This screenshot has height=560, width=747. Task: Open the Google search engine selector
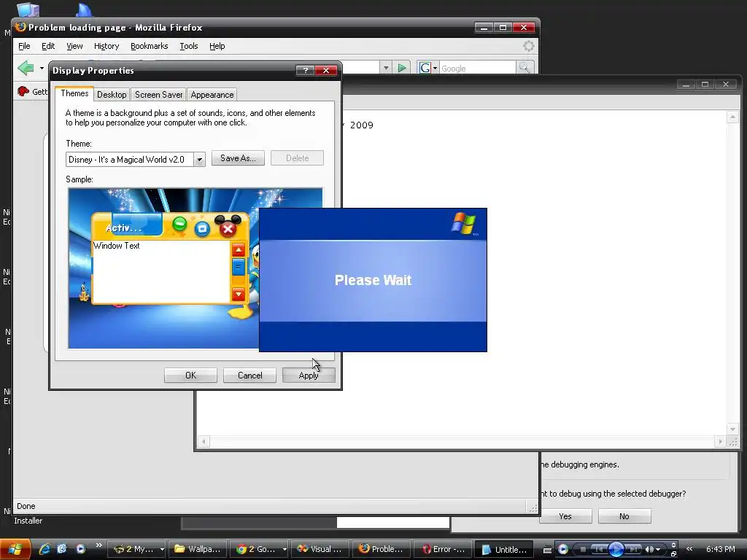coord(427,68)
